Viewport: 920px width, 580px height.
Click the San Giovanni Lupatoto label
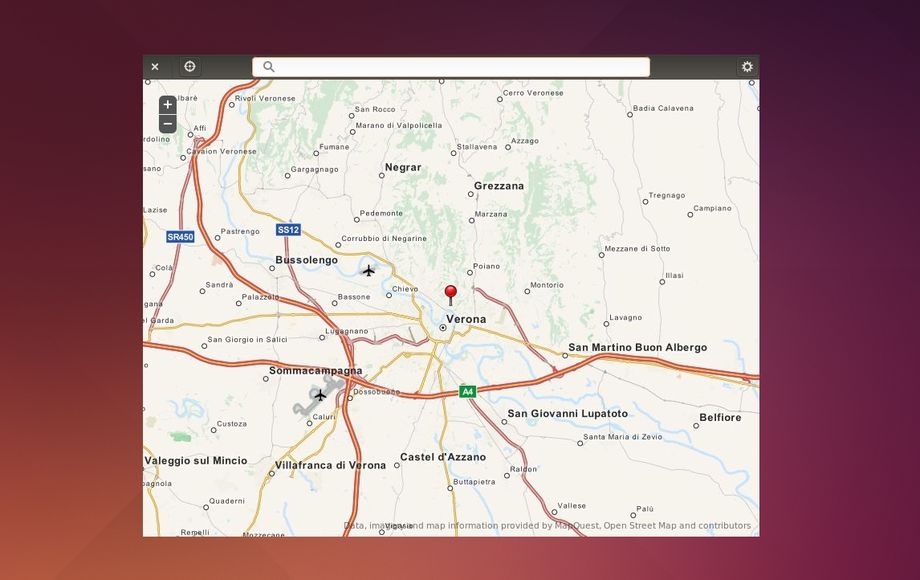coord(567,413)
